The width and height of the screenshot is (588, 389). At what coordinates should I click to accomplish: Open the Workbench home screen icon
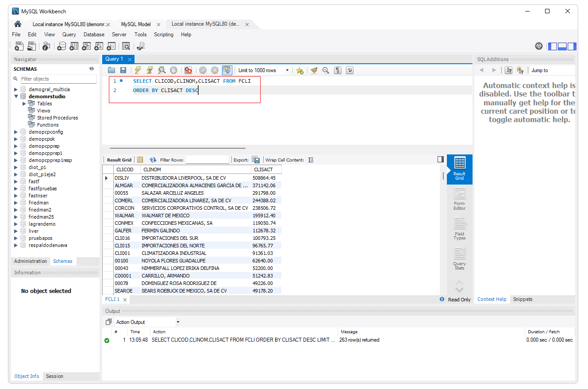(18, 24)
